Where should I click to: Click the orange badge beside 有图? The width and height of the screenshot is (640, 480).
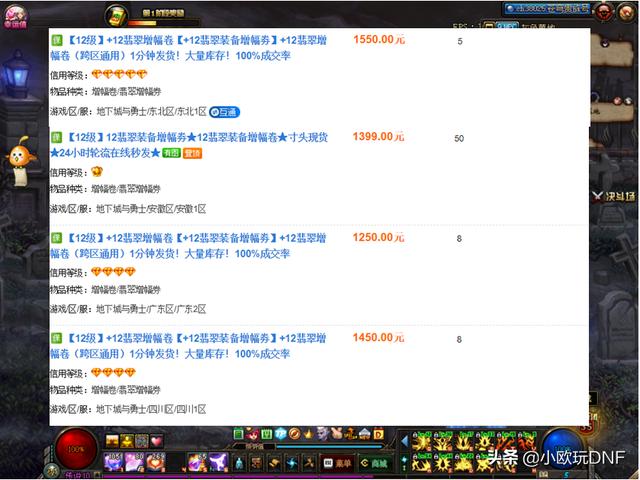click(191, 153)
